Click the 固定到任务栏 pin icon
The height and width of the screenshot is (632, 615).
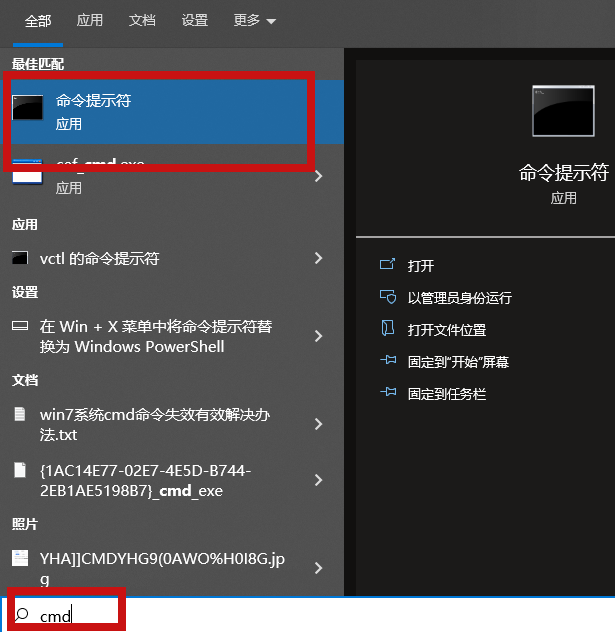point(388,394)
